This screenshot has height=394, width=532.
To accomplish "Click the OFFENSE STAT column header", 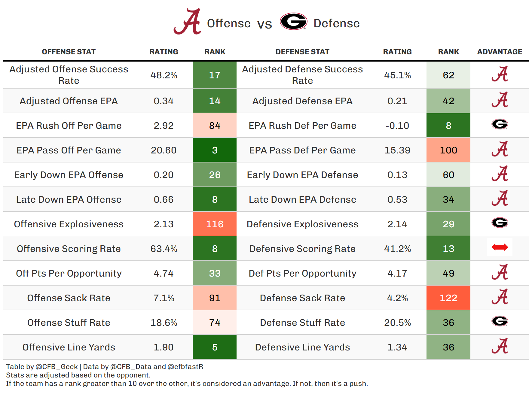I will (69, 52).
